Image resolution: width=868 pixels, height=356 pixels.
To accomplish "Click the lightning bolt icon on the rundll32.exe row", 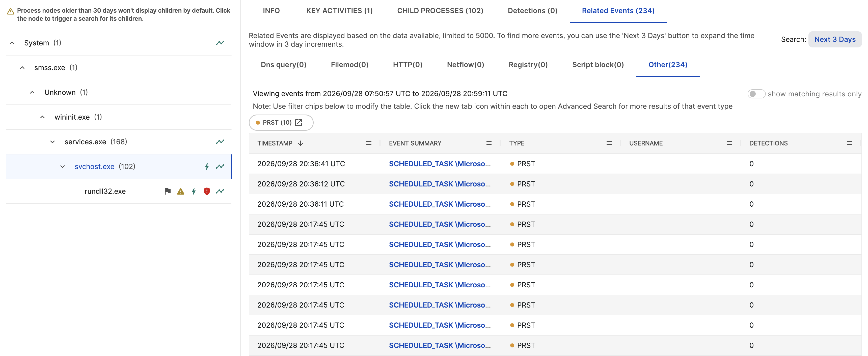I will coord(194,191).
